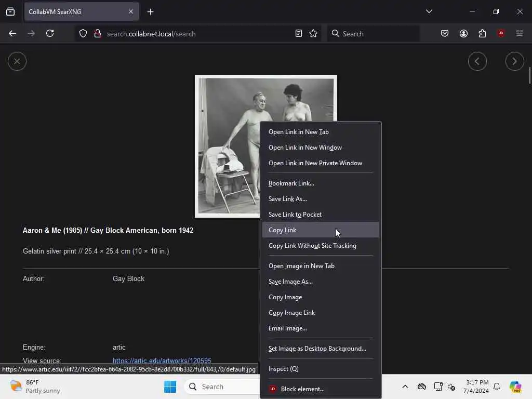Click the taskbar Search box
532x399 pixels.
pyautogui.click(x=222, y=387)
